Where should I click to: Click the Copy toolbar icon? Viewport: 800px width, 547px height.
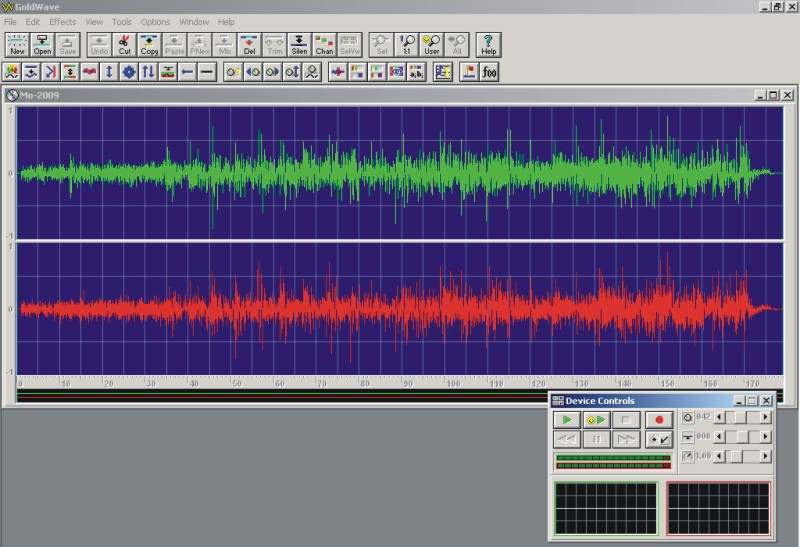click(149, 45)
